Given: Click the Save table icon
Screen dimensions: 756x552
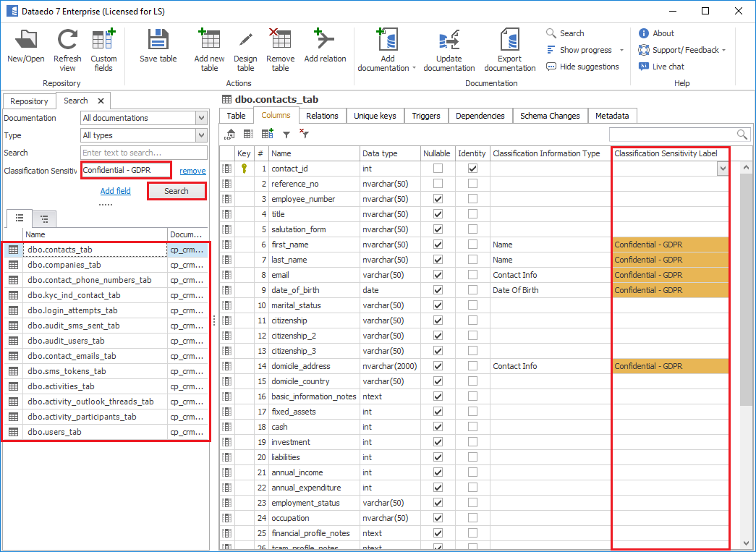Looking at the screenshot, I should point(158,41).
